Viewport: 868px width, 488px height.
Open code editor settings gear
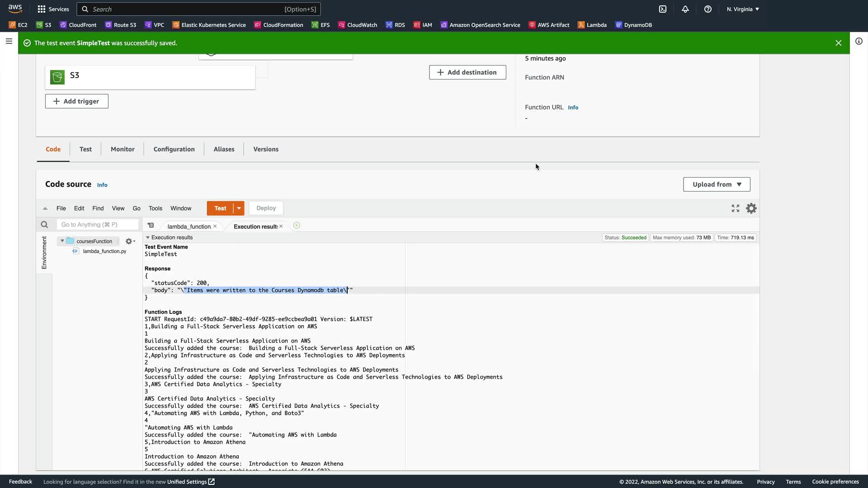[x=751, y=208]
